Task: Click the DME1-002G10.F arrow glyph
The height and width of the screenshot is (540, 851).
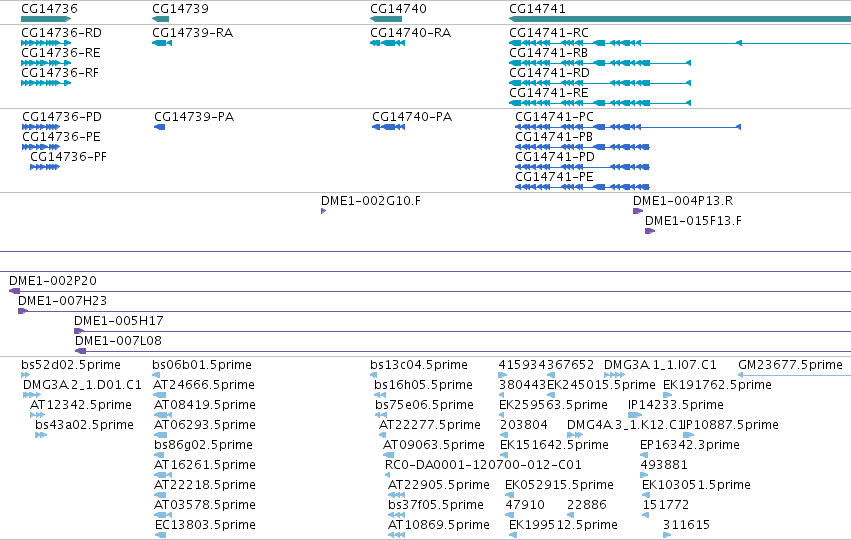Action: pyautogui.click(x=323, y=211)
